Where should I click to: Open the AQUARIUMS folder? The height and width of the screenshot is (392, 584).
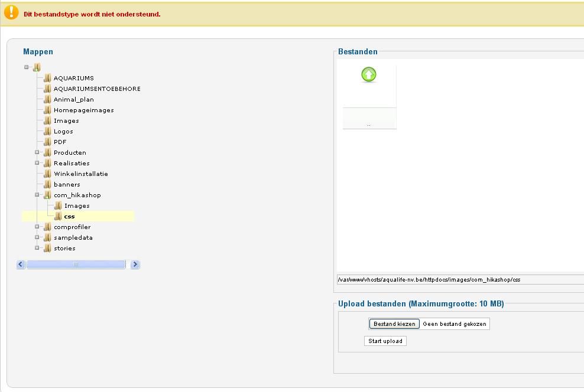74,78
